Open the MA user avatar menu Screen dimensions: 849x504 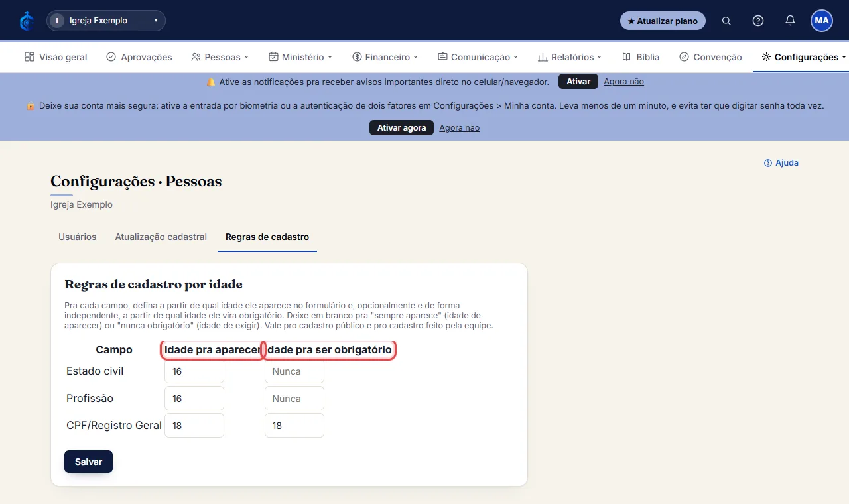822,21
